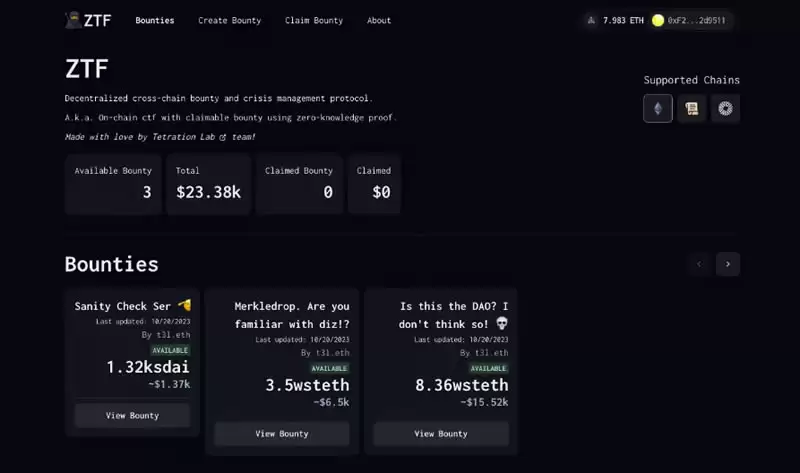This screenshot has height=473, width=800.
Task: Click 'By t3l.eth' on the Merkledrop card
Action: coord(325,353)
